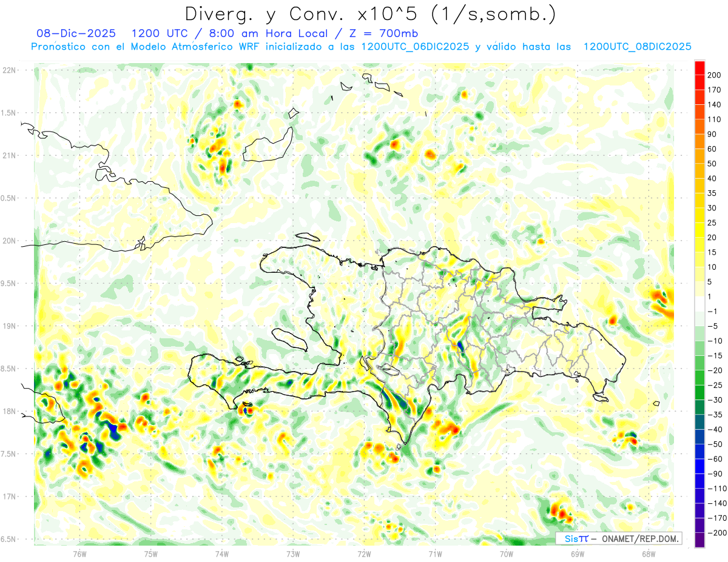This screenshot has height=562, width=728.
Task: Click the '17N' latitude label
Action: click(8, 497)
